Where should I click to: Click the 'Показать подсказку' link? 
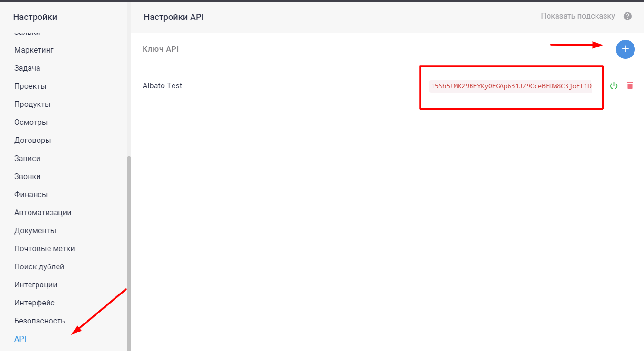point(577,16)
